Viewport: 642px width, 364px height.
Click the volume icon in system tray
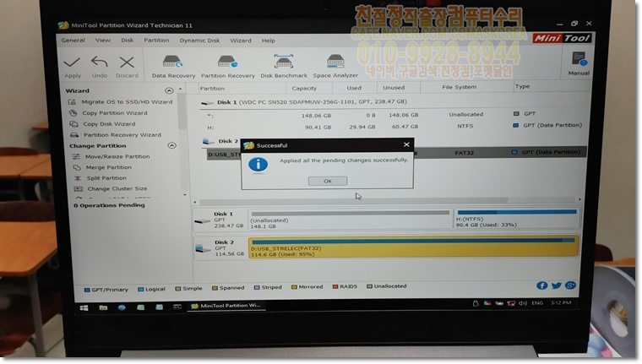coord(523,303)
